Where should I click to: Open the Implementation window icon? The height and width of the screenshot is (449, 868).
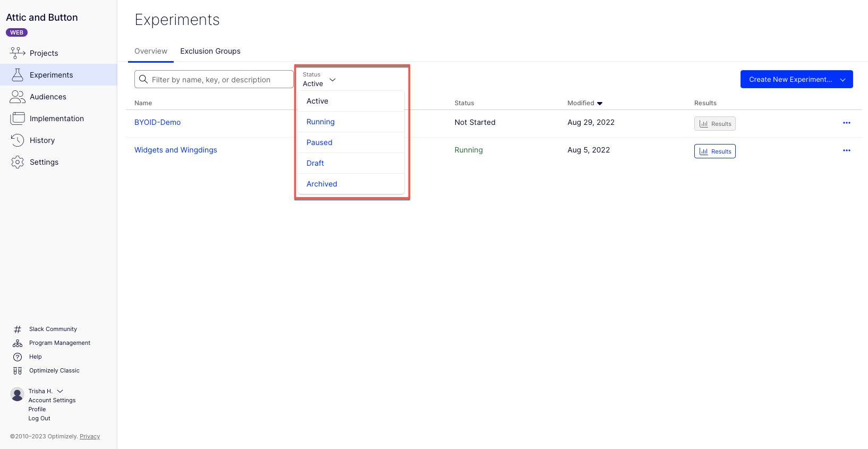(x=18, y=118)
